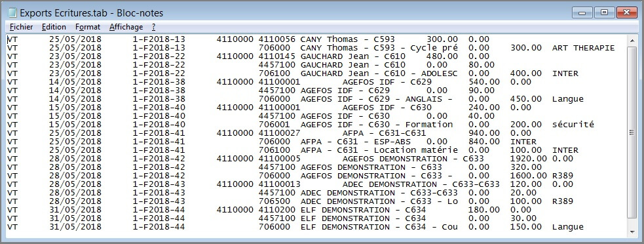
Task: Maximize the Bloc-notes window
Action: tap(604, 12)
